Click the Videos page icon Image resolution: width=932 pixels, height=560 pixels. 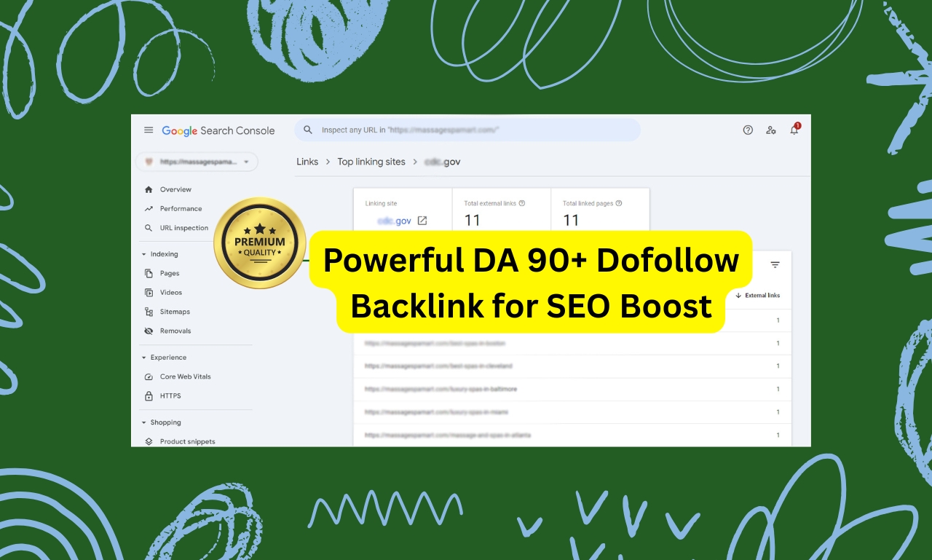(149, 292)
